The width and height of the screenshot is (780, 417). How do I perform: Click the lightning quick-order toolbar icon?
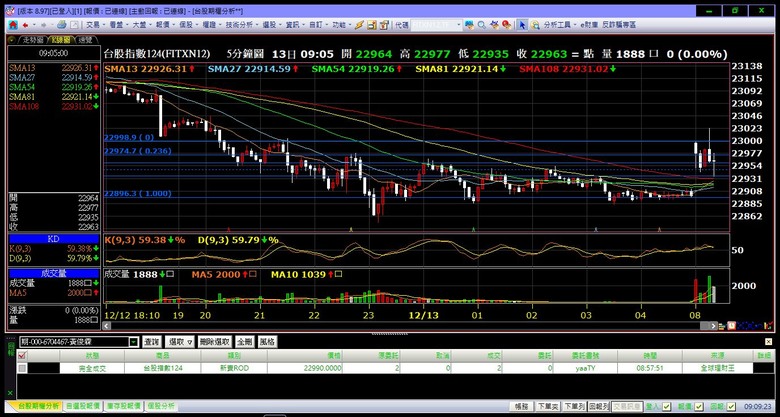coord(359,24)
